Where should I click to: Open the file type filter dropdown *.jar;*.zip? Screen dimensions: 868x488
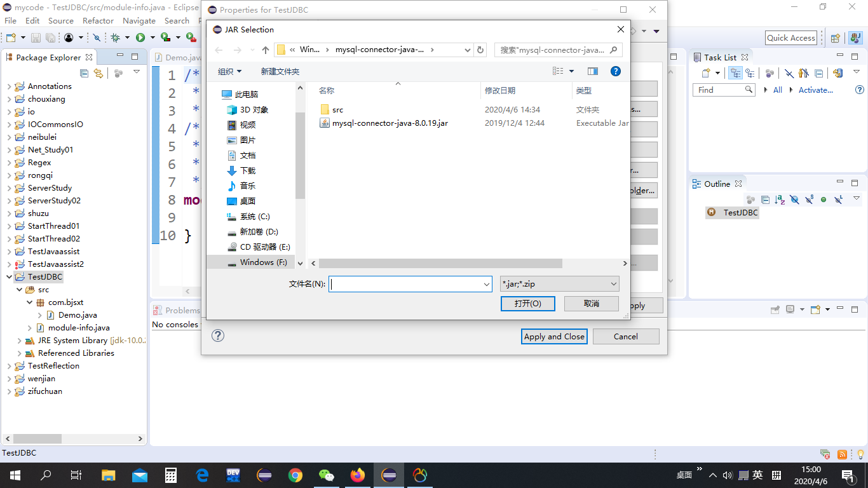[x=560, y=284]
